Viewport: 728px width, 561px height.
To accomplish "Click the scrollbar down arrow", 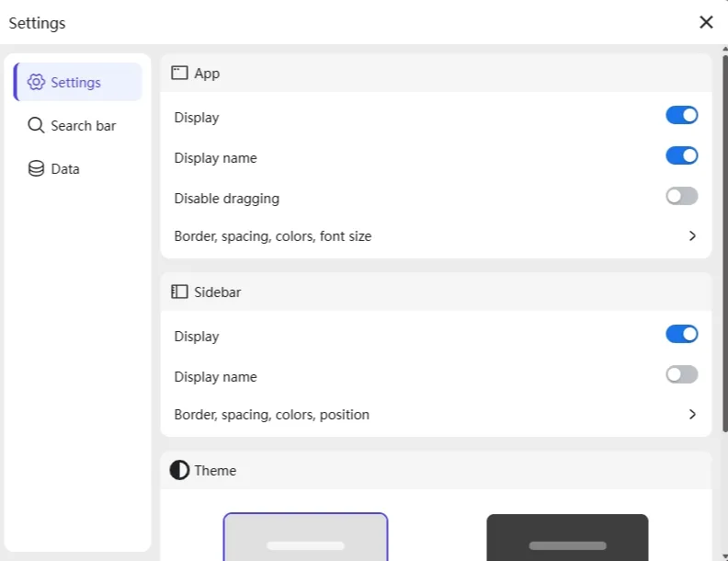I will coord(724,556).
